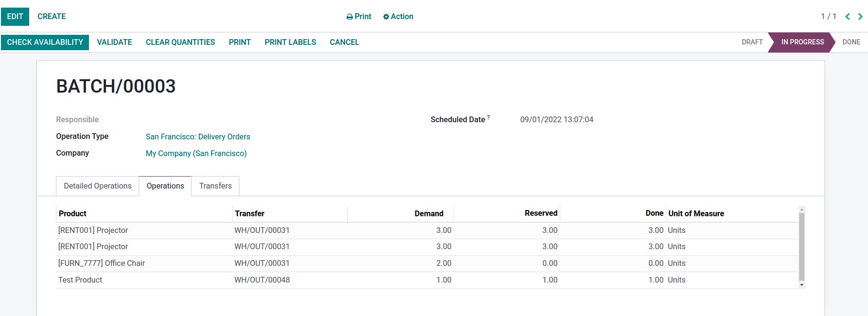Click the Scheduled Date label
The image size is (868, 316).
pyautogui.click(x=458, y=120)
